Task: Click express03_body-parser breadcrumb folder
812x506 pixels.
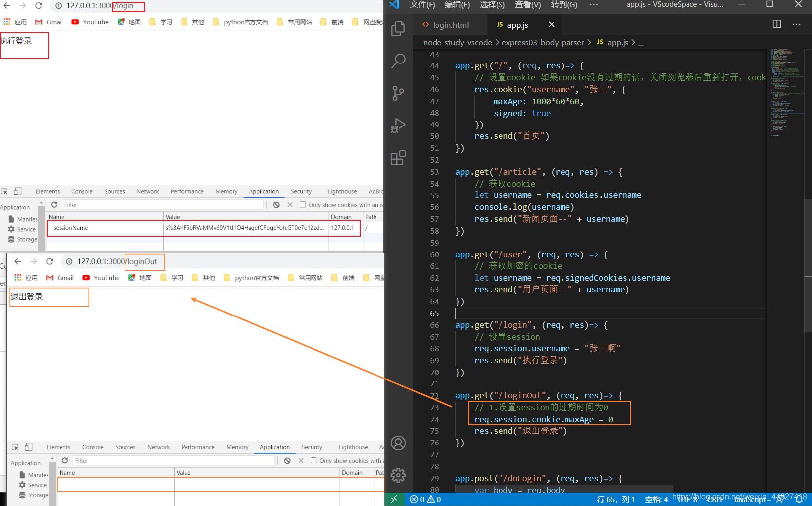Action: tap(543, 43)
